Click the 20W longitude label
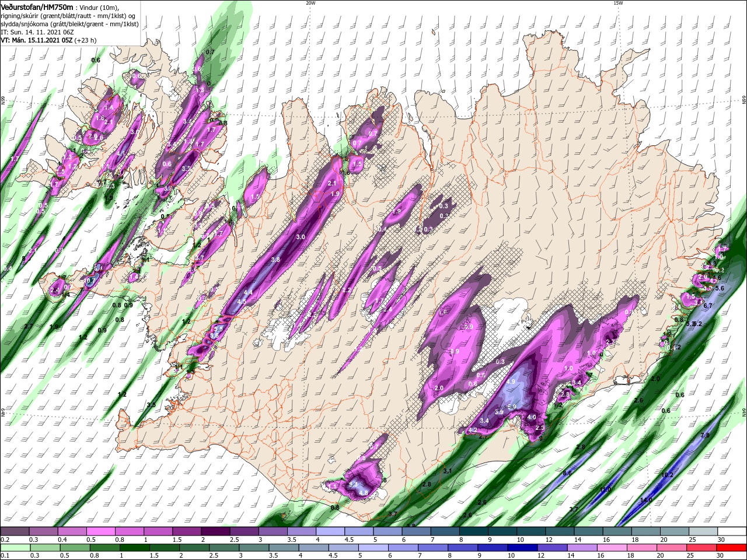 coord(310,3)
